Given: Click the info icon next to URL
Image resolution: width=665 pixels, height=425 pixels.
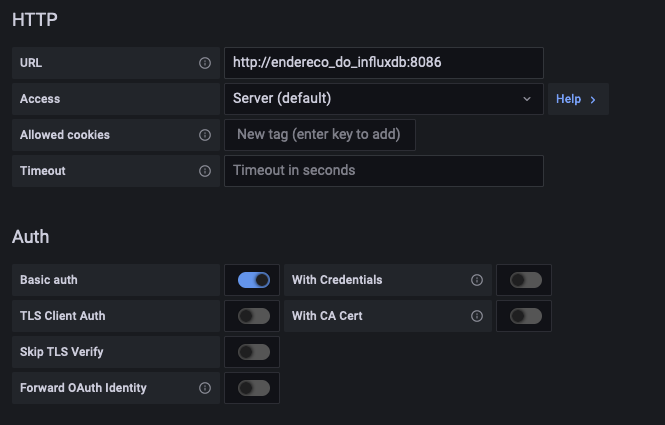Looking at the screenshot, I should pos(205,63).
